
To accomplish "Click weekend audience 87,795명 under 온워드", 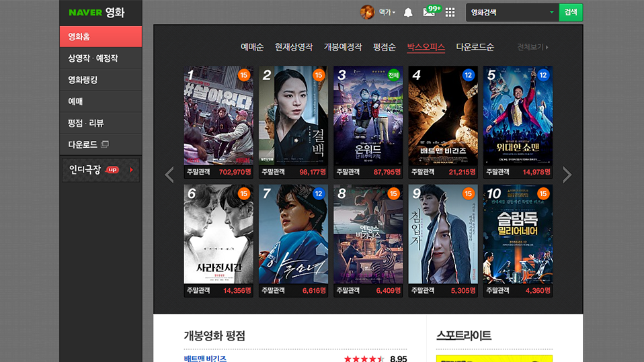I will 387,172.
